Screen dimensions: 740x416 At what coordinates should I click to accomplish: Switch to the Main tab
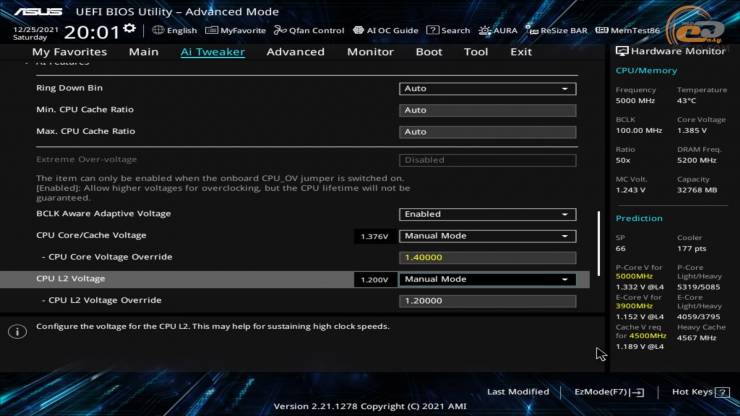143,52
